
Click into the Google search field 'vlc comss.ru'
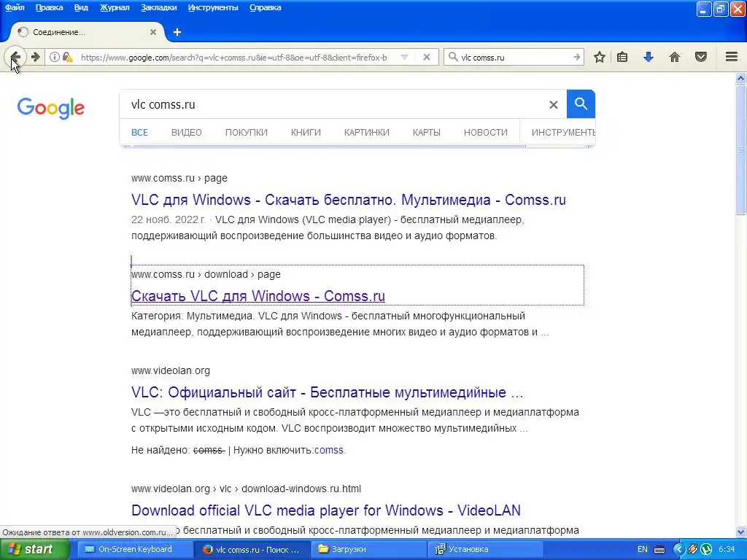coord(333,104)
